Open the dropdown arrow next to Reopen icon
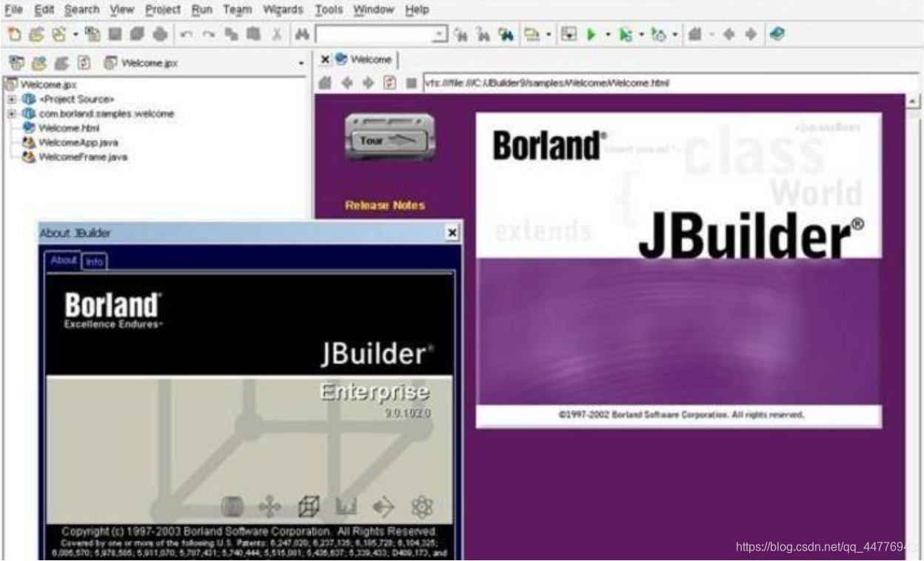 (75, 35)
